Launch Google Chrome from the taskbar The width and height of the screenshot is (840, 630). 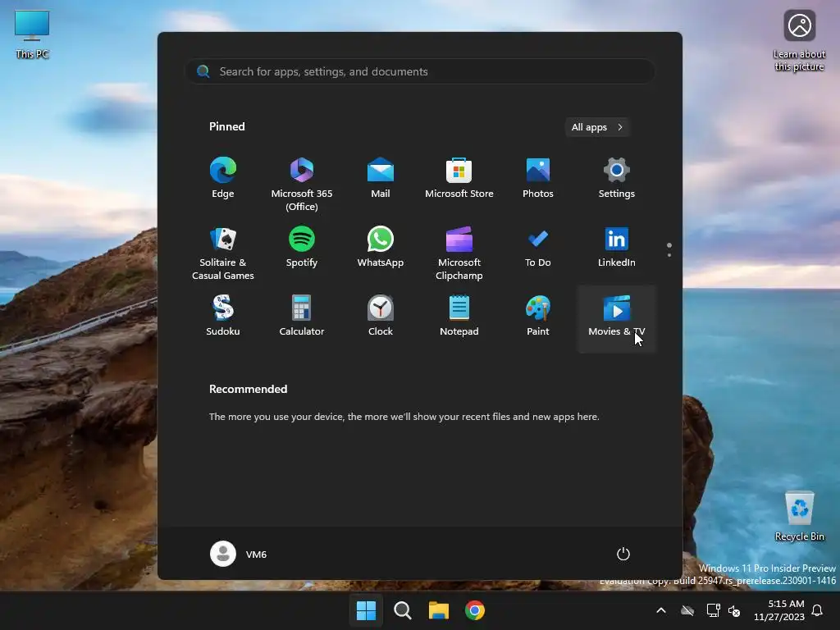click(475, 610)
